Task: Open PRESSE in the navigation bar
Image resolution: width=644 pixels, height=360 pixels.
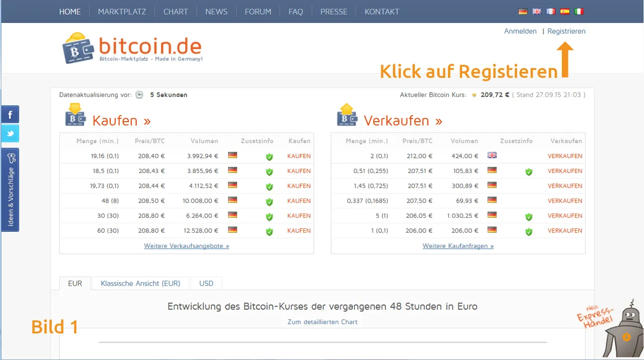Action: pyautogui.click(x=334, y=12)
